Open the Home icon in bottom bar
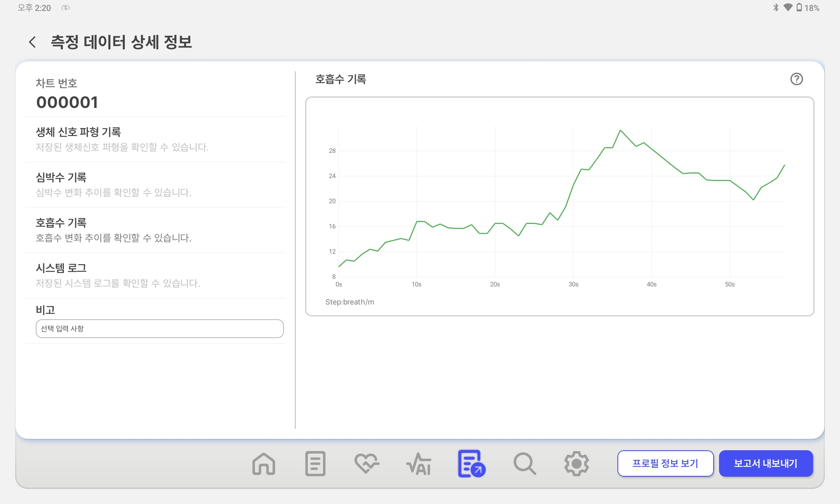The width and height of the screenshot is (840, 504). [264, 464]
